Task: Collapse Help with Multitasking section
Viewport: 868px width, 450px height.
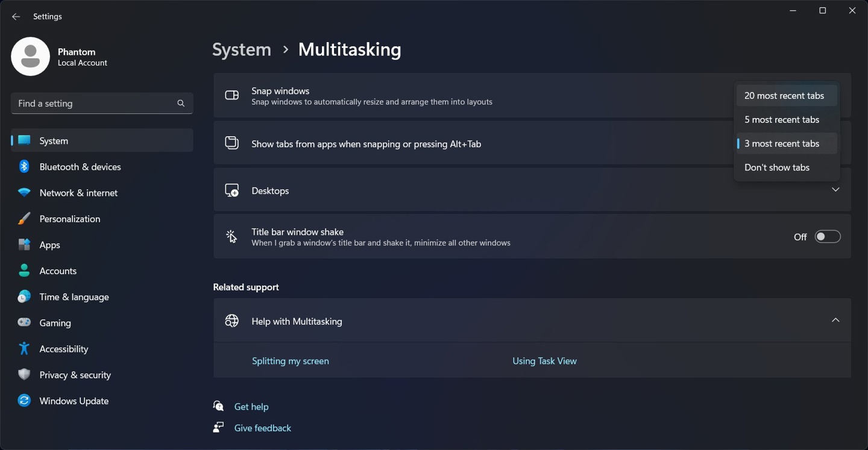Action: tap(835, 320)
